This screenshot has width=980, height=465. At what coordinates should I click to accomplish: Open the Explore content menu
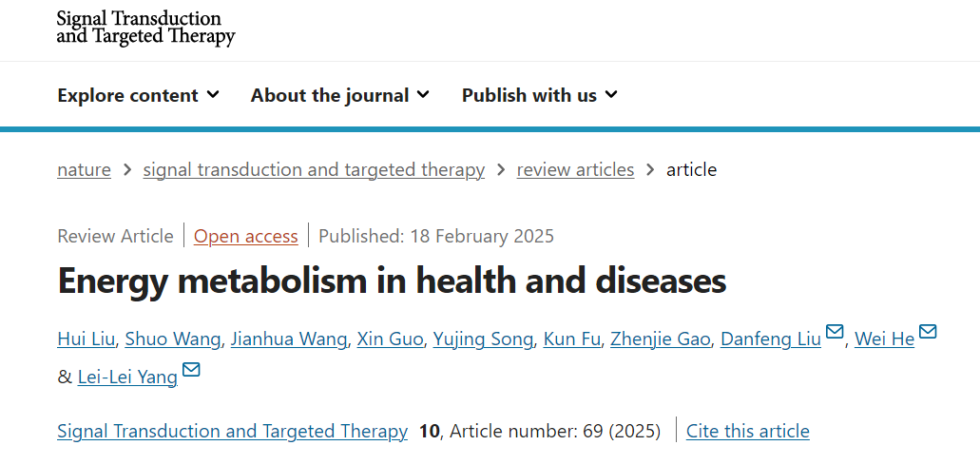tap(138, 96)
